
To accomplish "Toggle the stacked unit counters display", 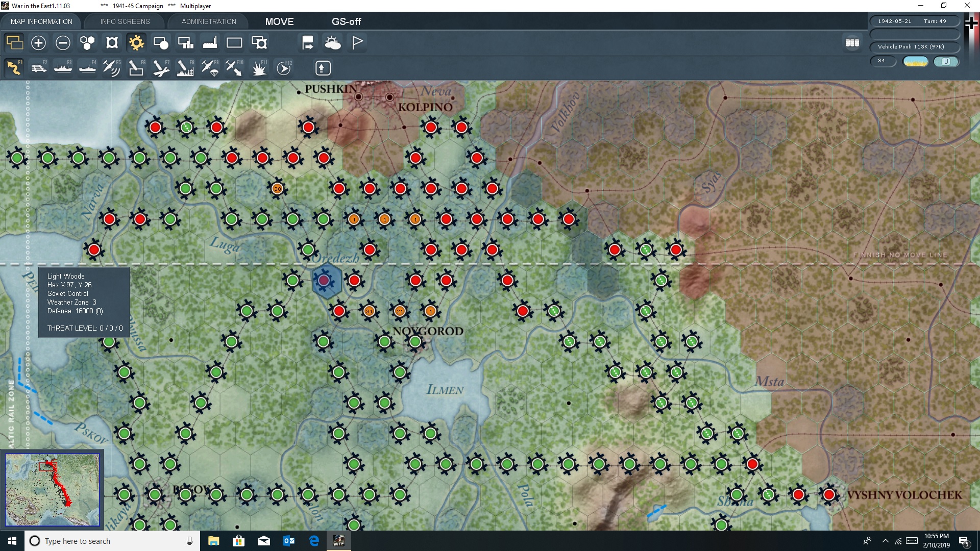I will click(x=852, y=43).
